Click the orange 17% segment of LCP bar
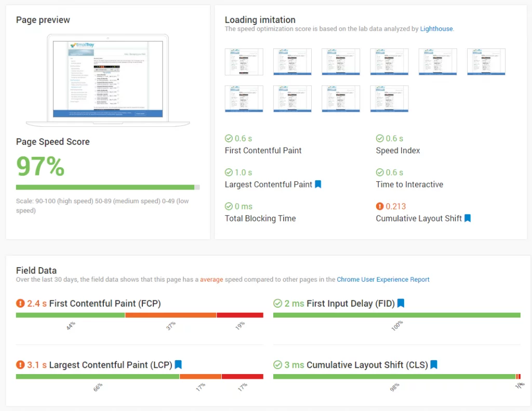This screenshot has height=411, width=532. [x=200, y=376]
